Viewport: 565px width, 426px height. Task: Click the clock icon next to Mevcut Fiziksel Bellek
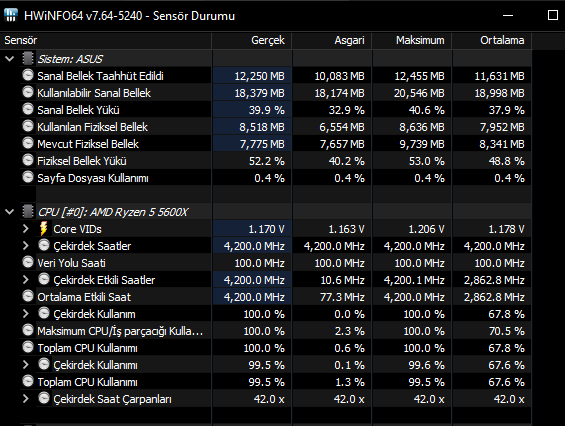tap(28, 143)
